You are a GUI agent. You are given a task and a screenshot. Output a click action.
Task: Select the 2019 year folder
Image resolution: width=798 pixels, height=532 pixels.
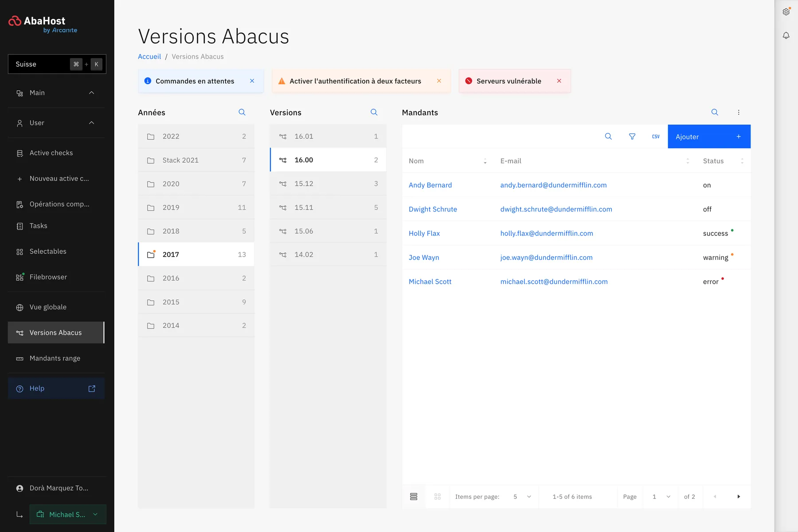[x=196, y=207]
